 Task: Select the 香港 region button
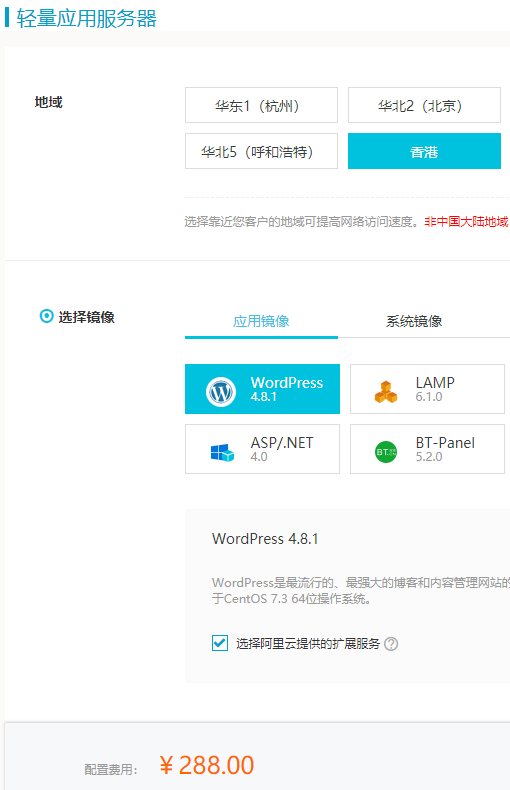(424, 151)
